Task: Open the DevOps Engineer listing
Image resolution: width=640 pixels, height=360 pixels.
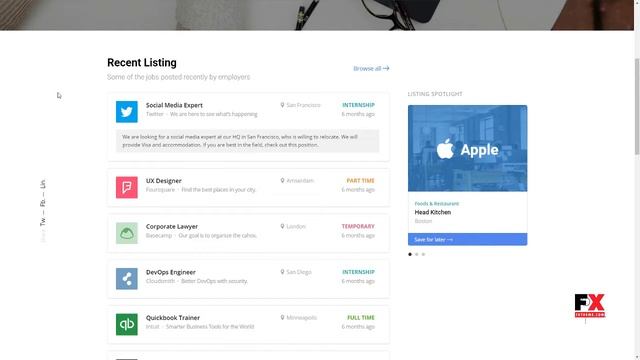Action: pyautogui.click(x=171, y=272)
